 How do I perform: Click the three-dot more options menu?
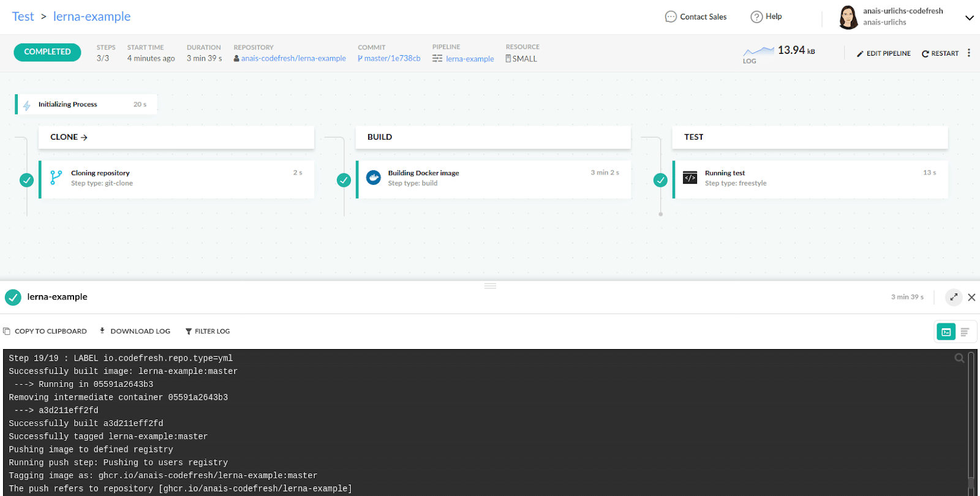coord(968,53)
